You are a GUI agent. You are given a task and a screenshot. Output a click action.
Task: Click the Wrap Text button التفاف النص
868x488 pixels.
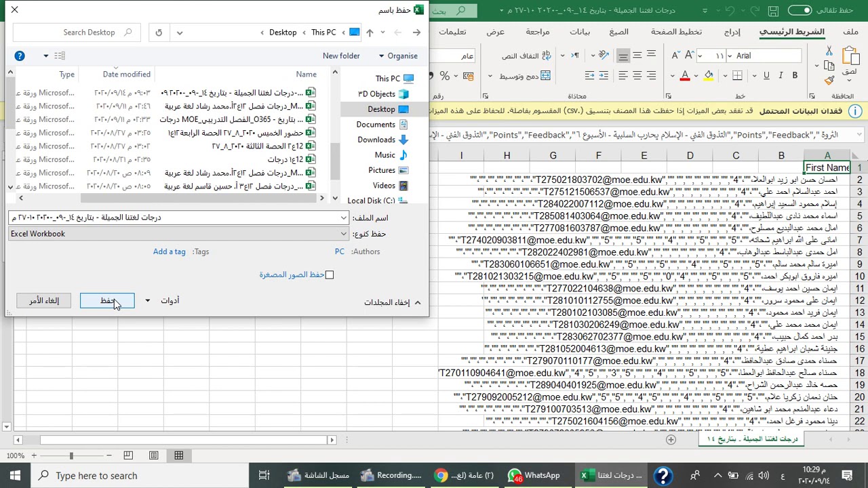(x=527, y=56)
